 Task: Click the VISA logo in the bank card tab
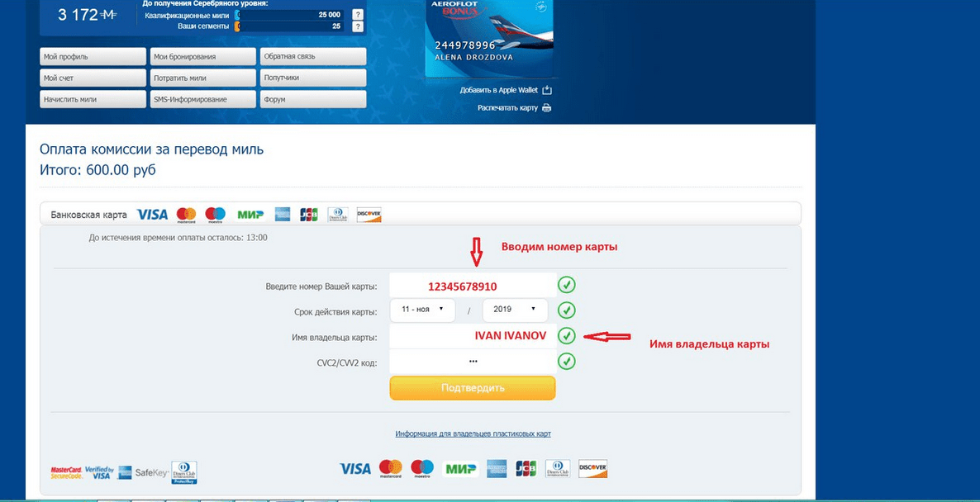pyautogui.click(x=152, y=214)
